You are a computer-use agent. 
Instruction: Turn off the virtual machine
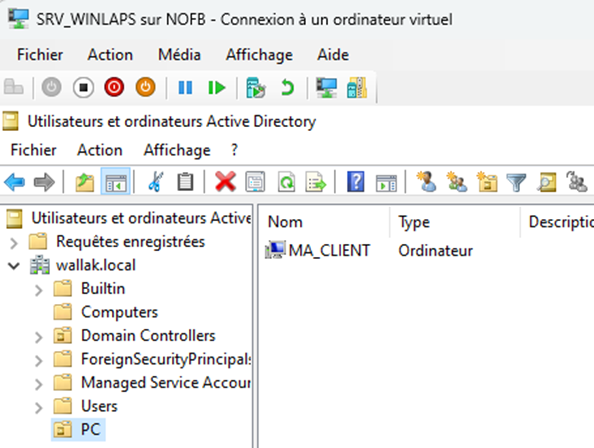click(x=83, y=87)
